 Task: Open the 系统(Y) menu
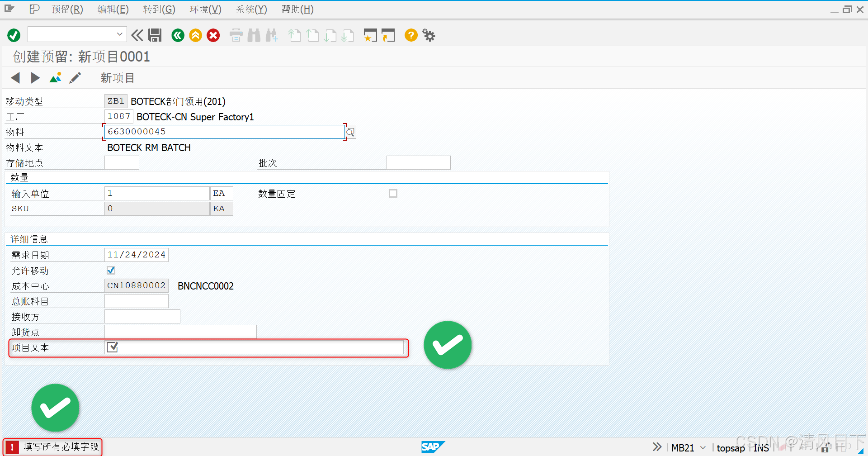251,9
